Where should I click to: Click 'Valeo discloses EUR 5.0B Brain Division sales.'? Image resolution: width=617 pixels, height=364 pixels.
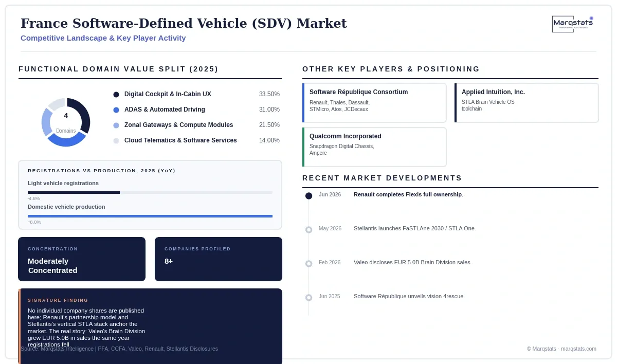412,263
